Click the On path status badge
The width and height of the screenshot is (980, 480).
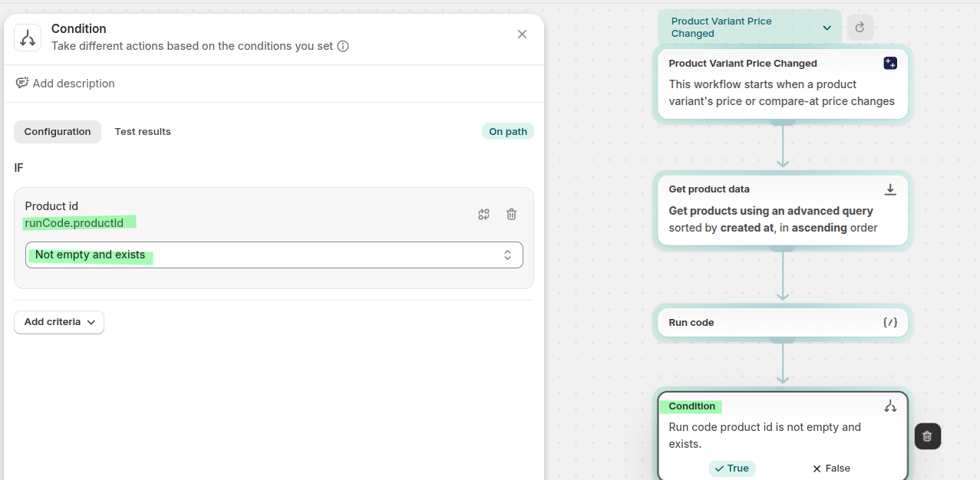[507, 132]
